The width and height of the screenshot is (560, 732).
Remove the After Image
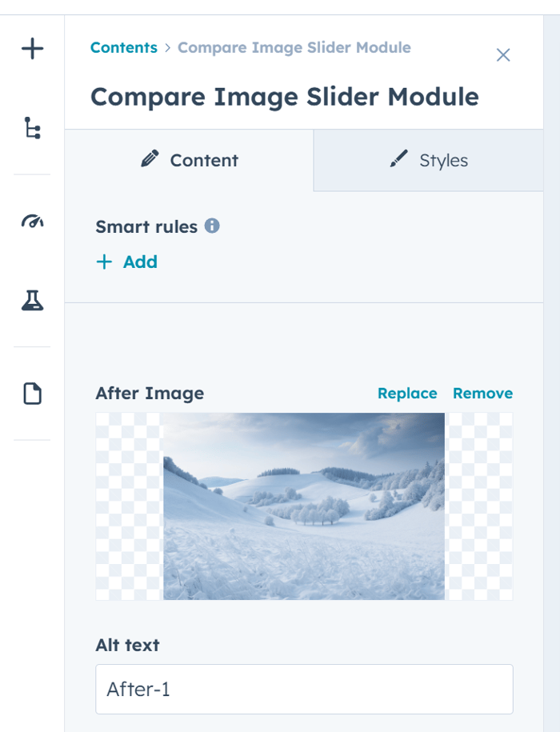[x=482, y=394]
